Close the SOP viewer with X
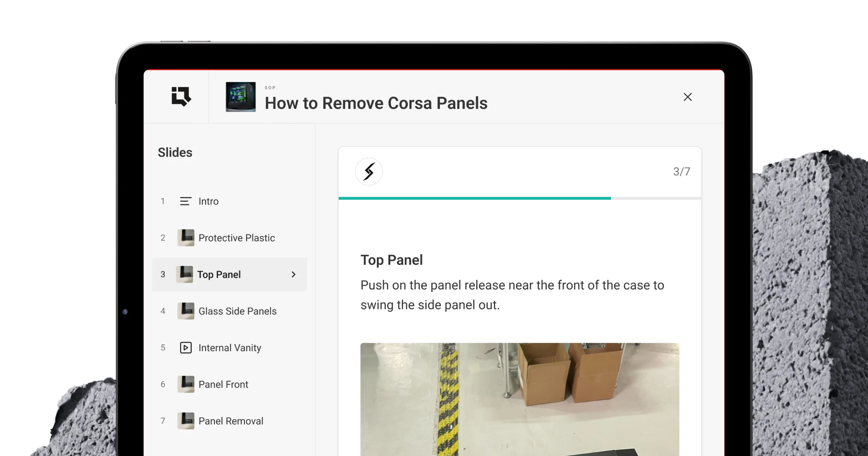The width and height of the screenshot is (868, 456). tap(688, 97)
